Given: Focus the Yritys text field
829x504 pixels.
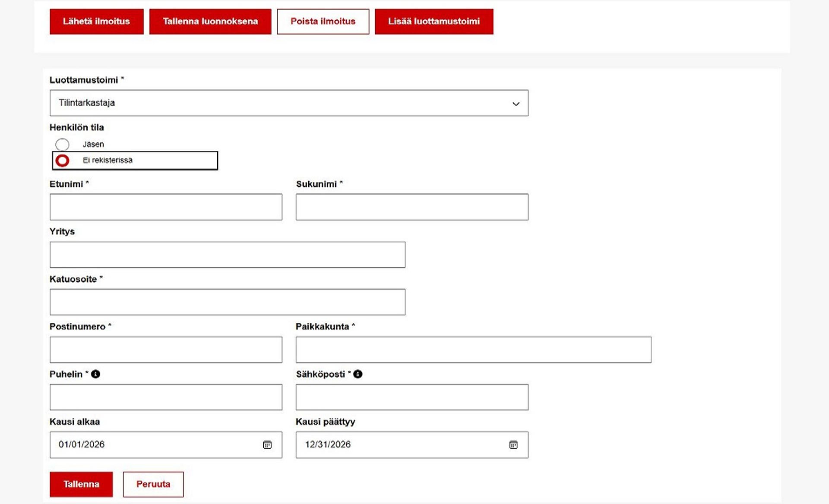Looking at the screenshot, I should (x=227, y=255).
